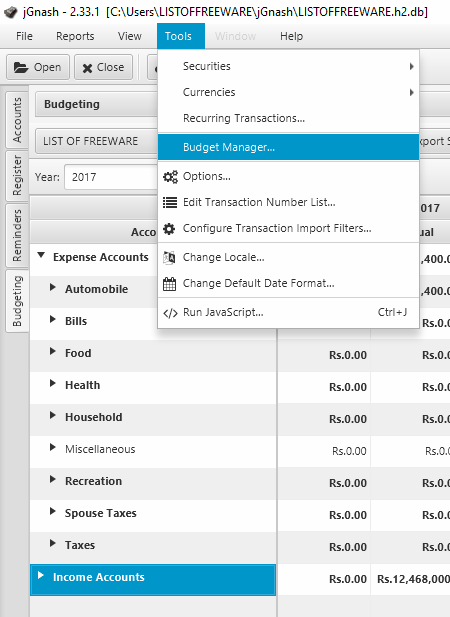Click the jGnash app icon in the title bar
Image resolution: width=450 pixels, height=617 pixels.
click(11, 12)
